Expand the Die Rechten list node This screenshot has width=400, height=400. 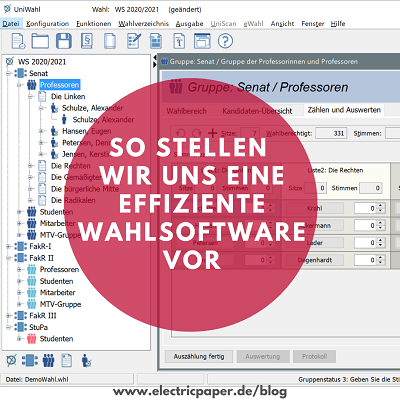(x=30, y=166)
